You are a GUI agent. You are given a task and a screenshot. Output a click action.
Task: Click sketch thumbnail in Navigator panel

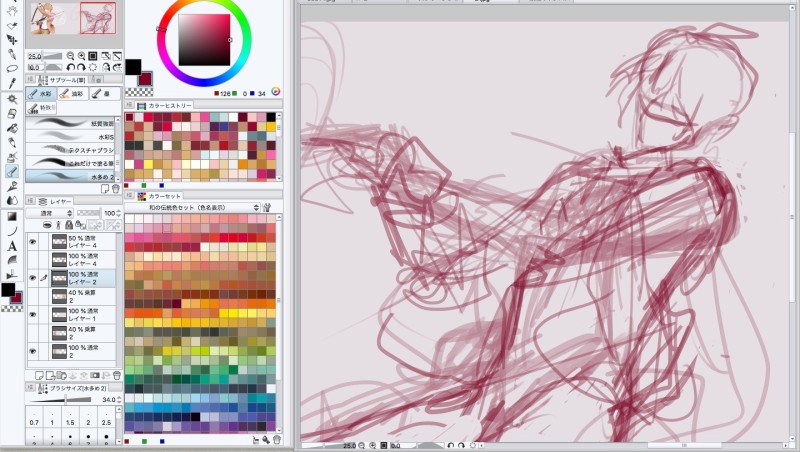coord(98,18)
